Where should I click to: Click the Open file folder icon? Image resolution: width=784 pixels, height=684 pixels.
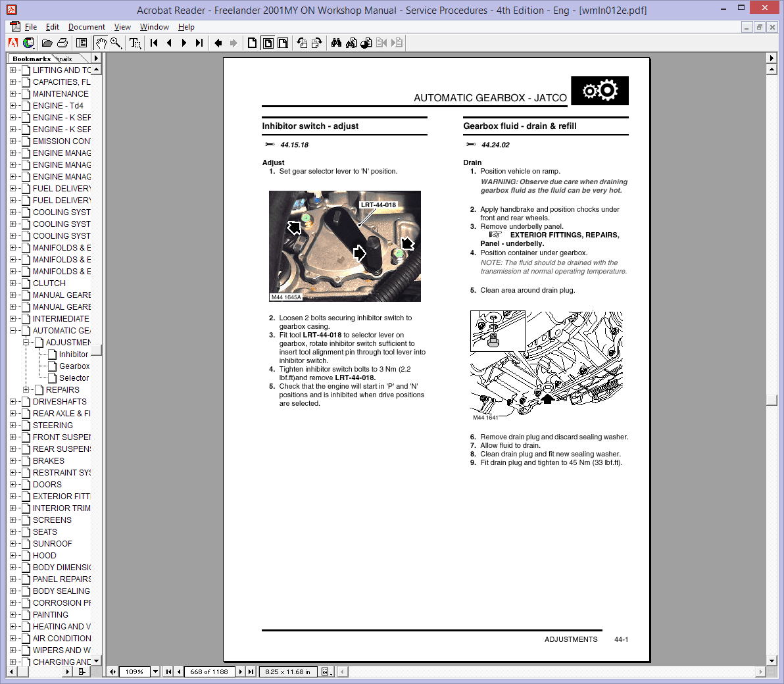[x=47, y=43]
